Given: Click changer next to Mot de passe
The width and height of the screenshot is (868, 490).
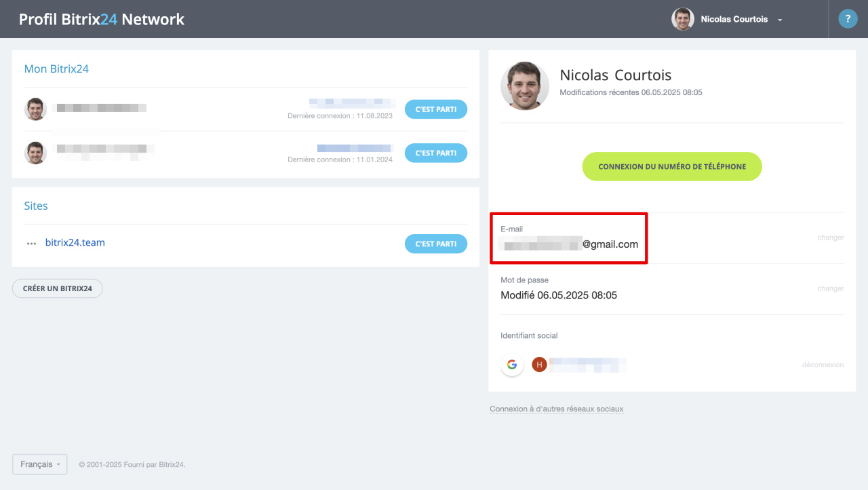Looking at the screenshot, I should pyautogui.click(x=830, y=288).
